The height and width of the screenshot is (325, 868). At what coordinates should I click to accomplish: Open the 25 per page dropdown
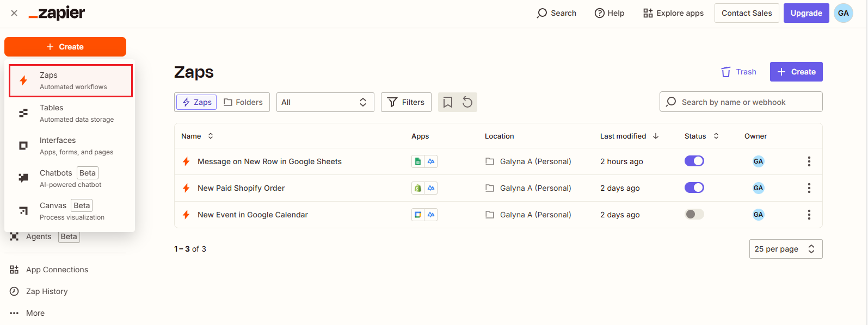point(786,249)
